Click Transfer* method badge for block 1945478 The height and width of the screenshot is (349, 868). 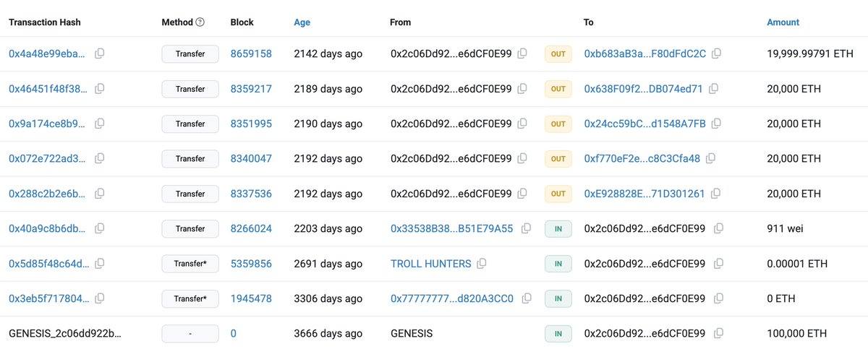tap(190, 298)
